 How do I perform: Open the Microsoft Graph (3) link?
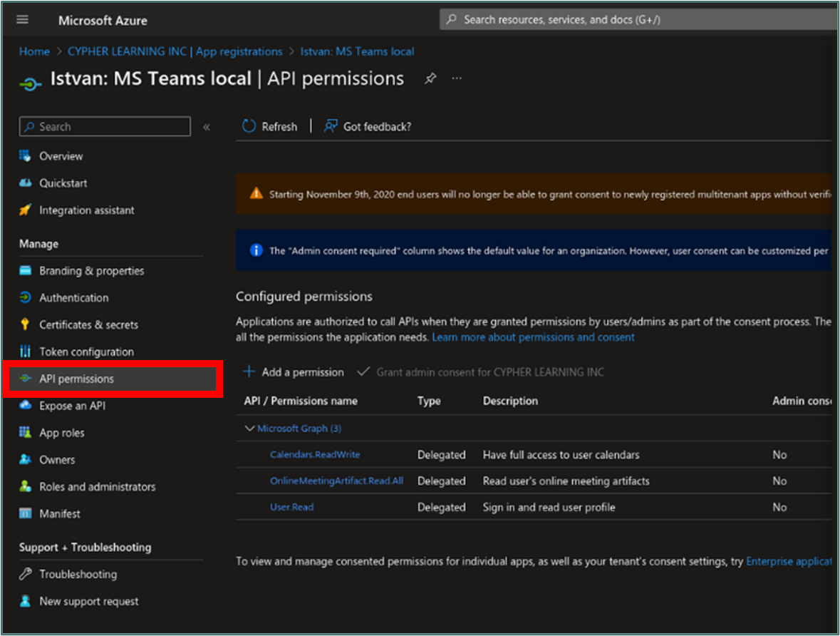(x=299, y=428)
